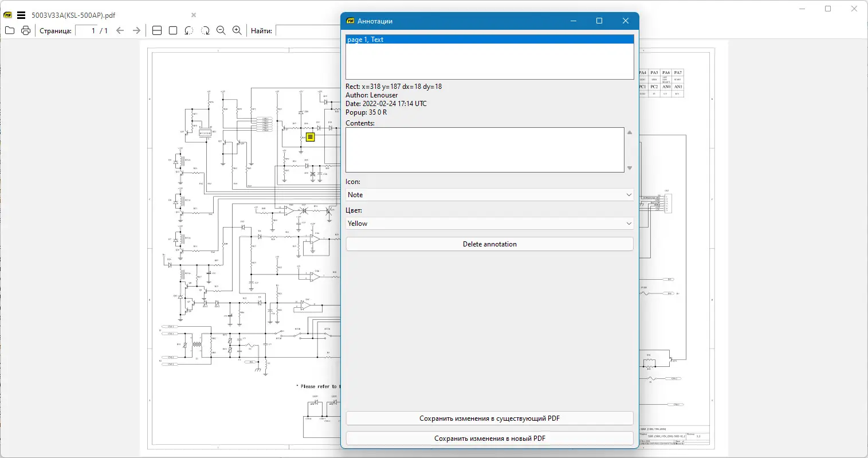Go to previous page arrow
Viewport: 868px width, 458px height.
coord(120,30)
